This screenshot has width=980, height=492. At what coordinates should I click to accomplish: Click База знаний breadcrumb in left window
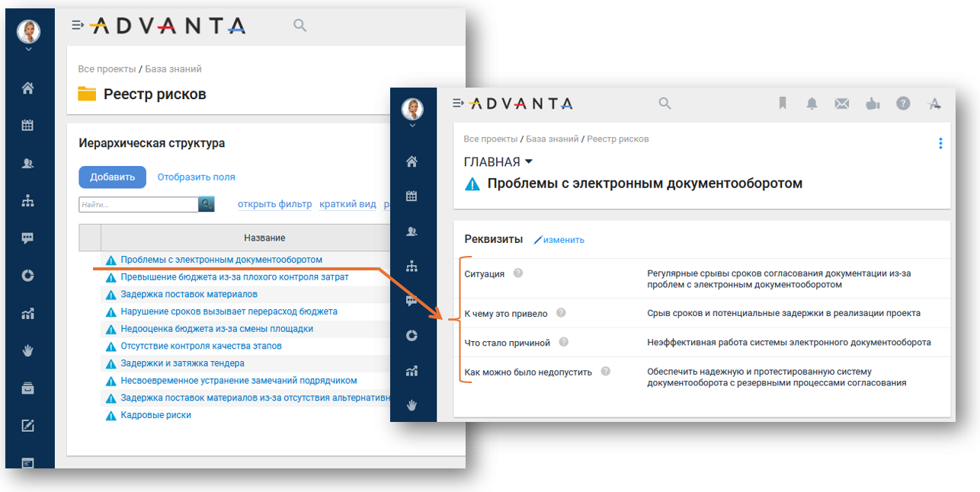(x=173, y=69)
